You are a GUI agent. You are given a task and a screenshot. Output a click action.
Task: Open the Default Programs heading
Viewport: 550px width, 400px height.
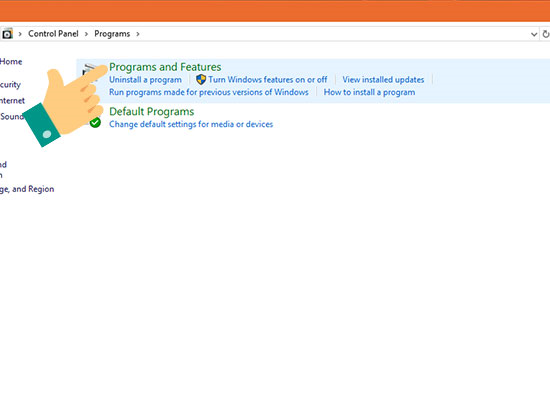click(152, 112)
